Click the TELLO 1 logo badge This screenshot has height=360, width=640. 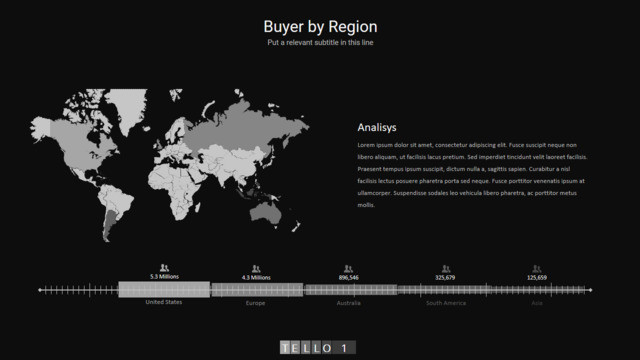(x=318, y=348)
